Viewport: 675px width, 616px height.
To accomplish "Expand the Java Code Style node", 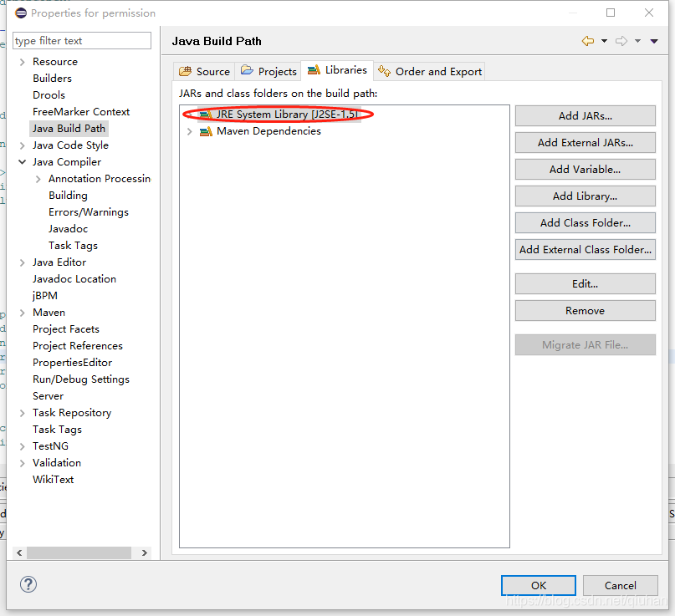I will (23, 145).
